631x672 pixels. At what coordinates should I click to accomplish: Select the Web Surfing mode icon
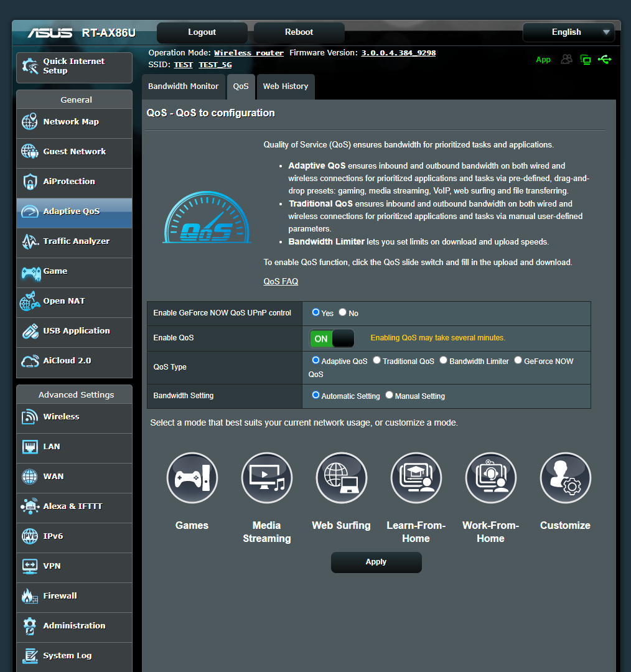pyautogui.click(x=341, y=478)
